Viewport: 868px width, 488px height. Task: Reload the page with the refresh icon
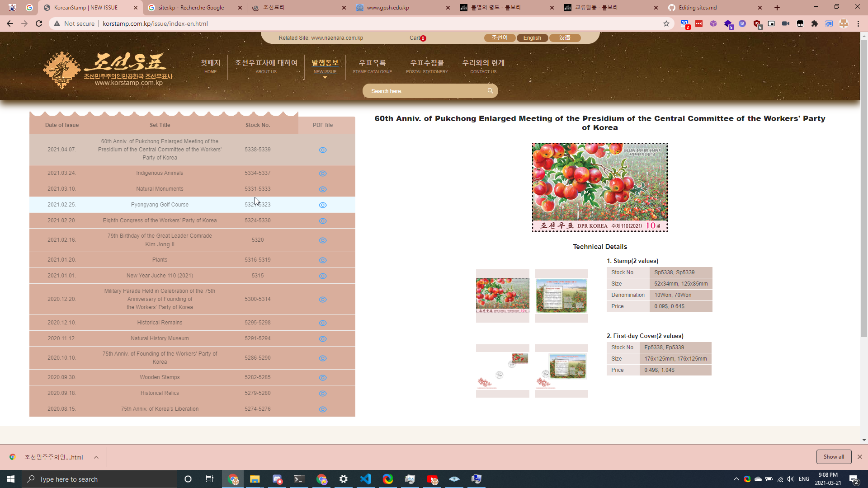tap(39, 23)
